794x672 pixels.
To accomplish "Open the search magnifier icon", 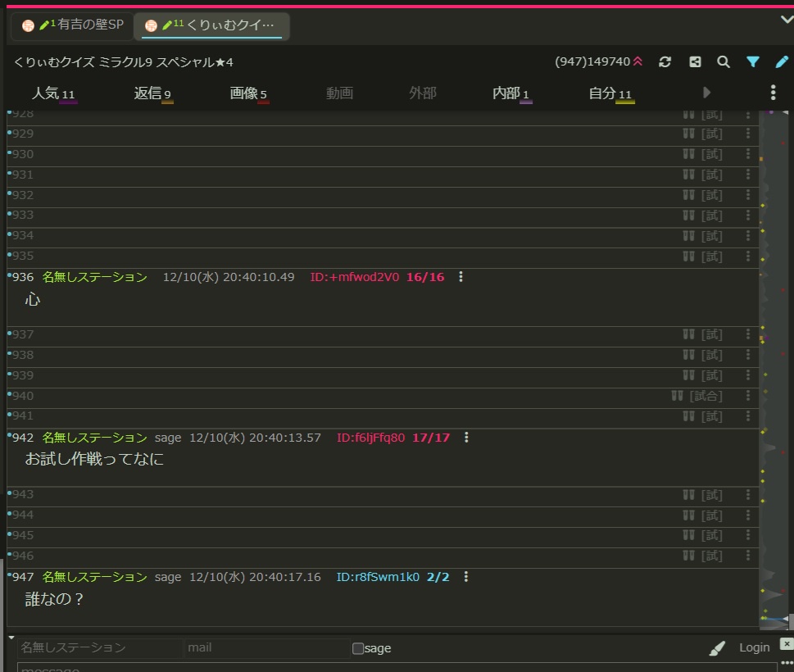I will pyautogui.click(x=724, y=62).
